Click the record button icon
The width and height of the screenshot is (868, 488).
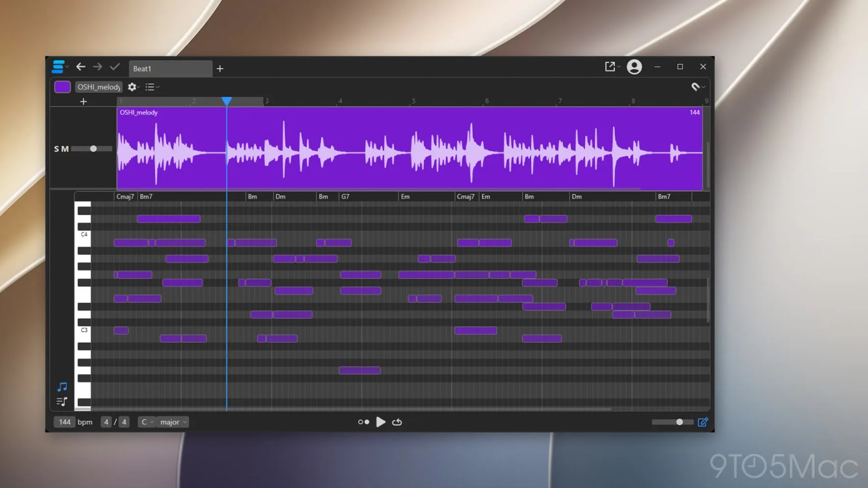(x=363, y=422)
